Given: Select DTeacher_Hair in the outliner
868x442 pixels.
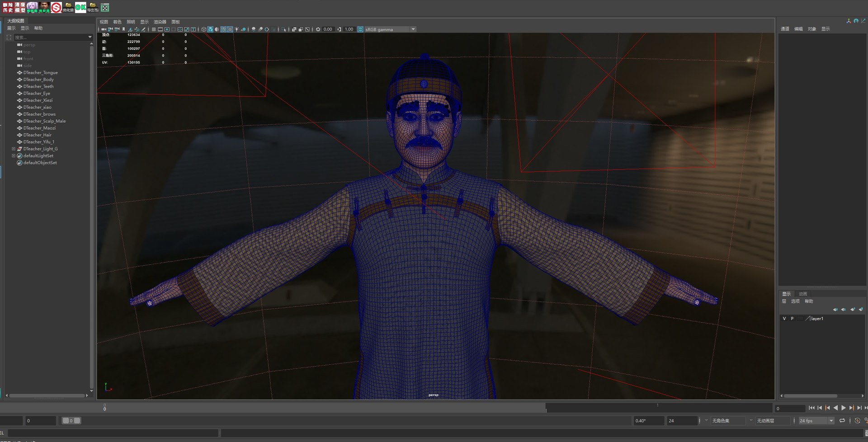Looking at the screenshot, I should (x=38, y=135).
